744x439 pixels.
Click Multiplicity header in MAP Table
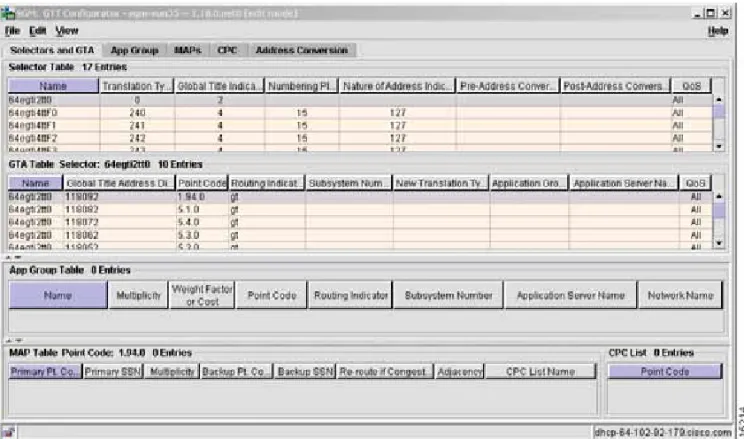(x=172, y=372)
